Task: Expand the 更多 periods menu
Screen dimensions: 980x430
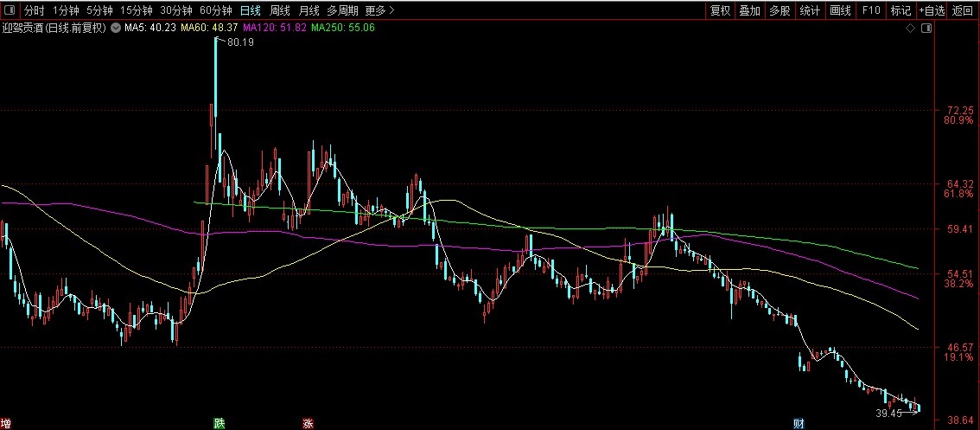Action: pos(379,11)
